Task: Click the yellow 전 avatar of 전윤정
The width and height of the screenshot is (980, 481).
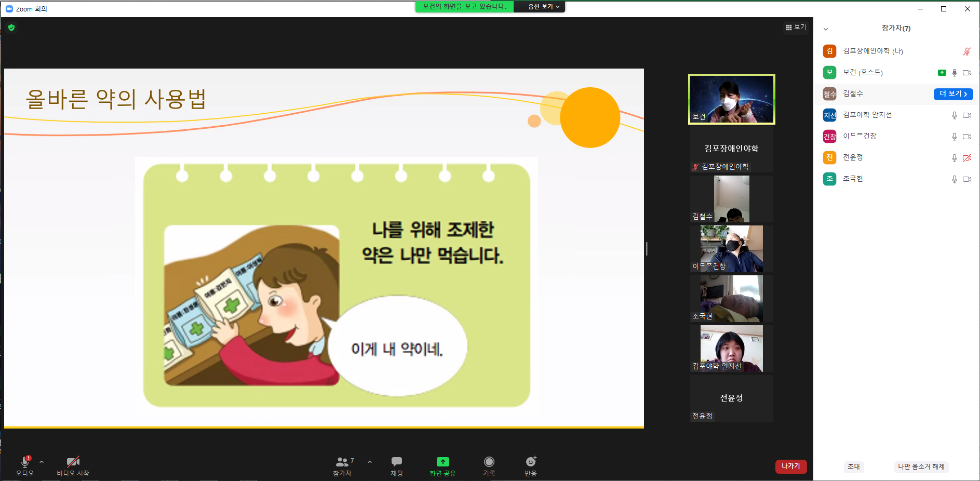Action: point(830,157)
